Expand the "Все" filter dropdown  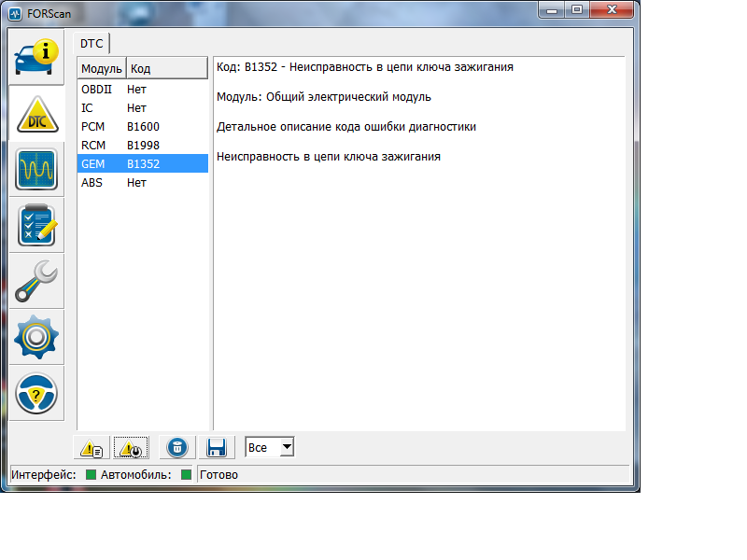pyautogui.click(x=287, y=448)
